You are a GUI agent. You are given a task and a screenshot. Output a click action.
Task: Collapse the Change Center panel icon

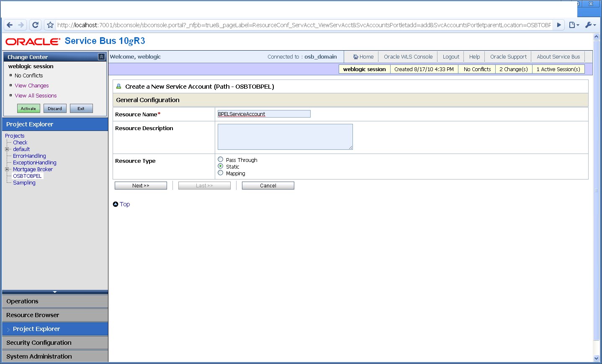pos(101,57)
